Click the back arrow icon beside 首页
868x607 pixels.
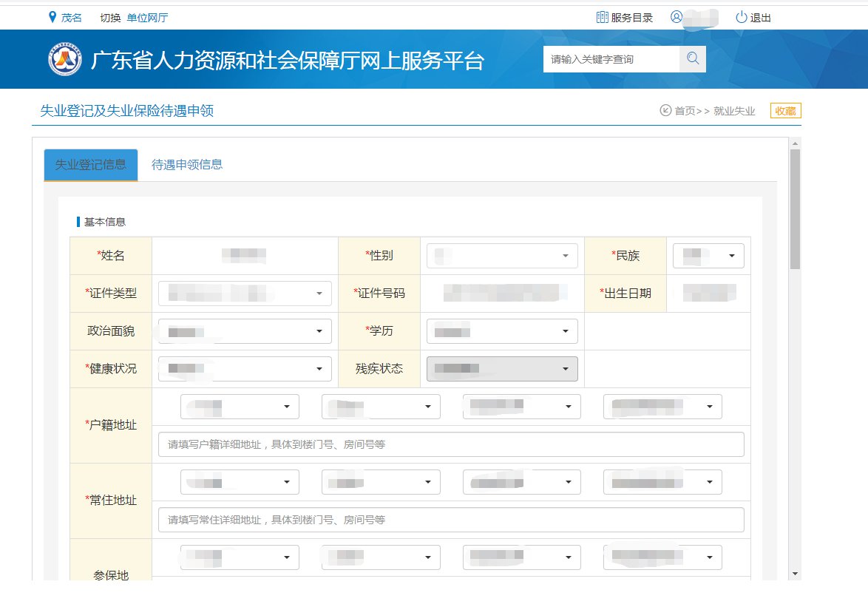tap(665, 111)
